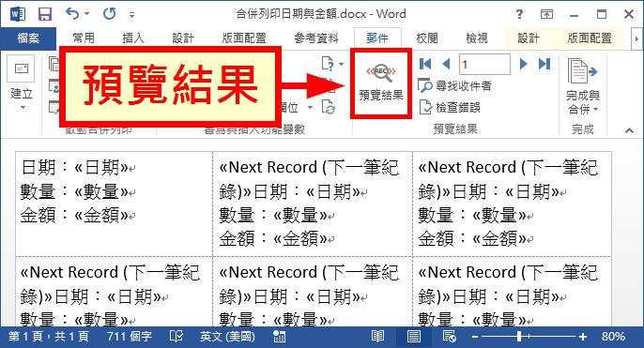The height and width of the screenshot is (348, 644).
Task: Switch to Web Layout view
Action: tap(450, 337)
